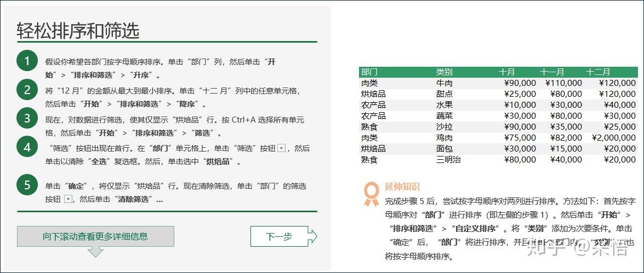The image size is (644, 273).
Task: Click the green step 2 circle
Action: (x=27, y=90)
